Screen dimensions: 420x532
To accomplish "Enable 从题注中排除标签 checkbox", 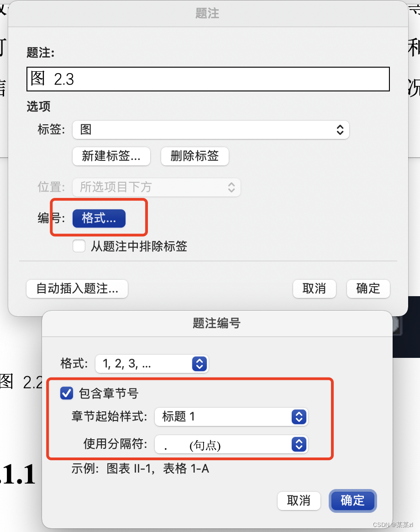I will tap(79, 246).
